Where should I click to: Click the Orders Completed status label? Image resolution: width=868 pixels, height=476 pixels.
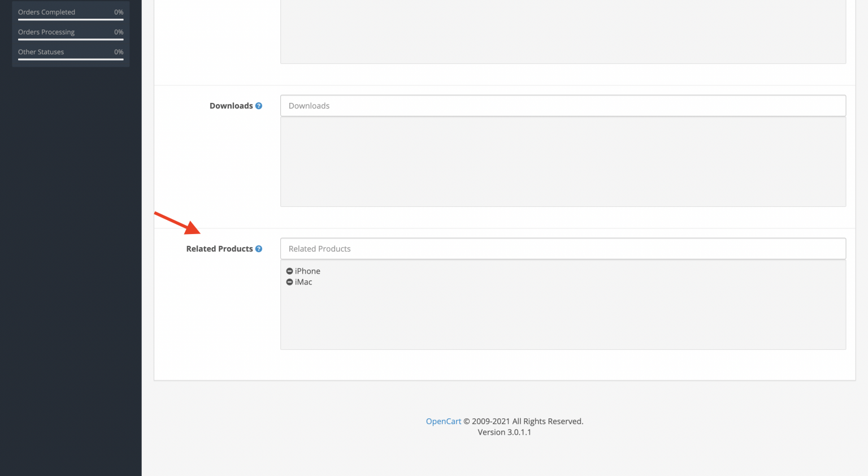tap(46, 12)
